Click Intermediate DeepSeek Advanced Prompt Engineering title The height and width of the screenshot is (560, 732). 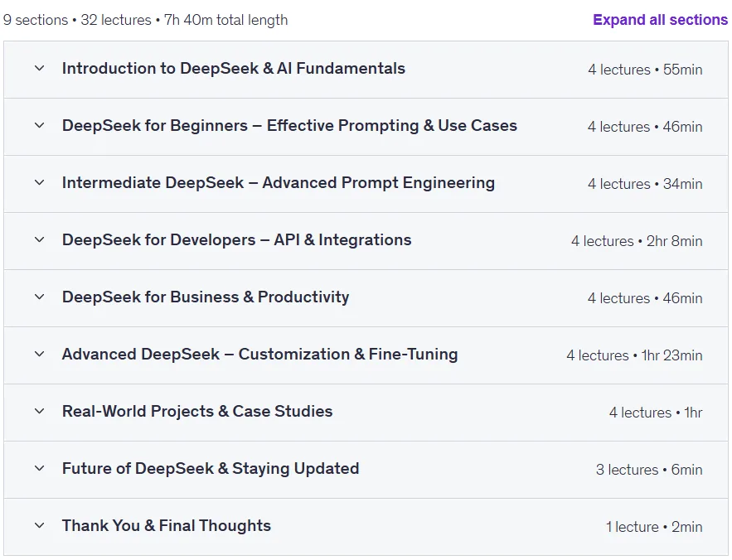pyautogui.click(x=279, y=183)
